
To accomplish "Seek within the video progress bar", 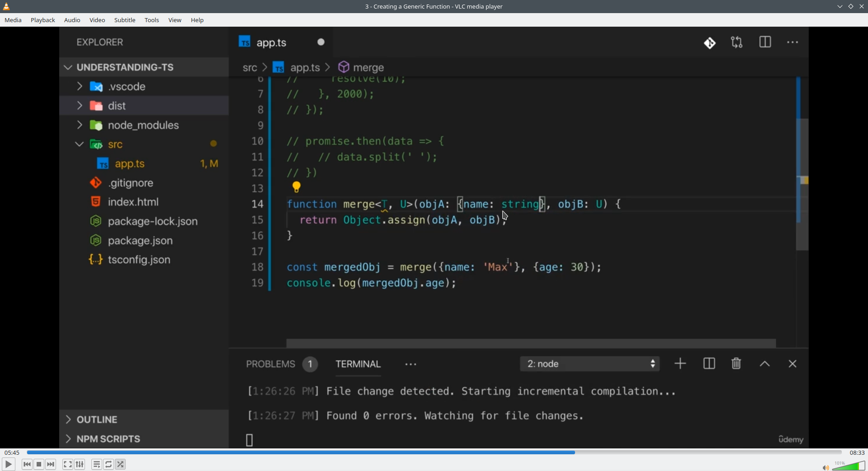I will click(434, 452).
